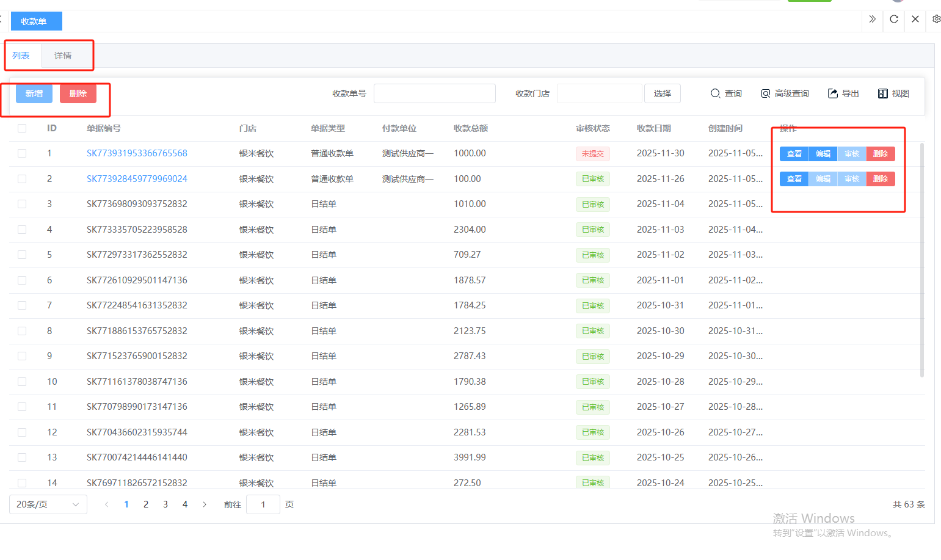Click 选择 to pick 收款门店
The width and height of the screenshot is (941, 560).
662,93
